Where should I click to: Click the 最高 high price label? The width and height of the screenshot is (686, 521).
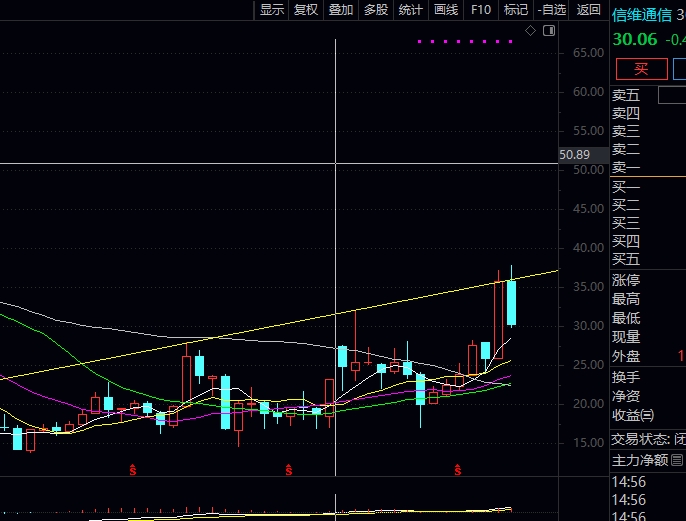(626, 299)
